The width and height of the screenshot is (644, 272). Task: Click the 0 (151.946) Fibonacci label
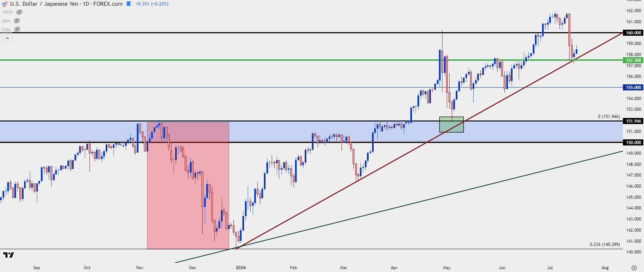[609, 117]
